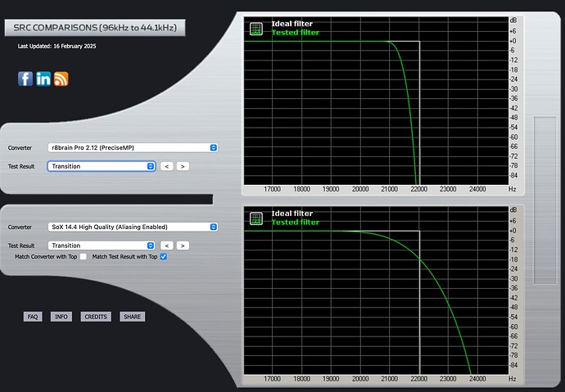The width and height of the screenshot is (565, 392).
Task: Click the SRC COMPARISONS title banner
Action: tap(95, 28)
